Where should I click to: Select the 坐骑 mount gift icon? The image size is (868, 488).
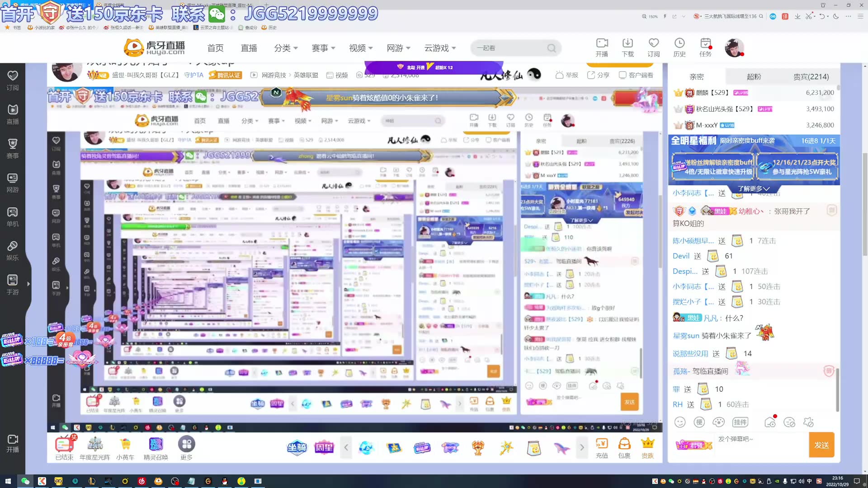pyautogui.click(x=297, y=447)
